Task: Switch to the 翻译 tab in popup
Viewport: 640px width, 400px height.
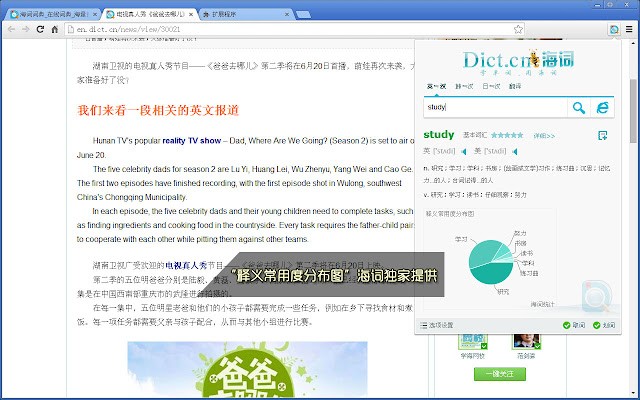Action: [514, 87]
